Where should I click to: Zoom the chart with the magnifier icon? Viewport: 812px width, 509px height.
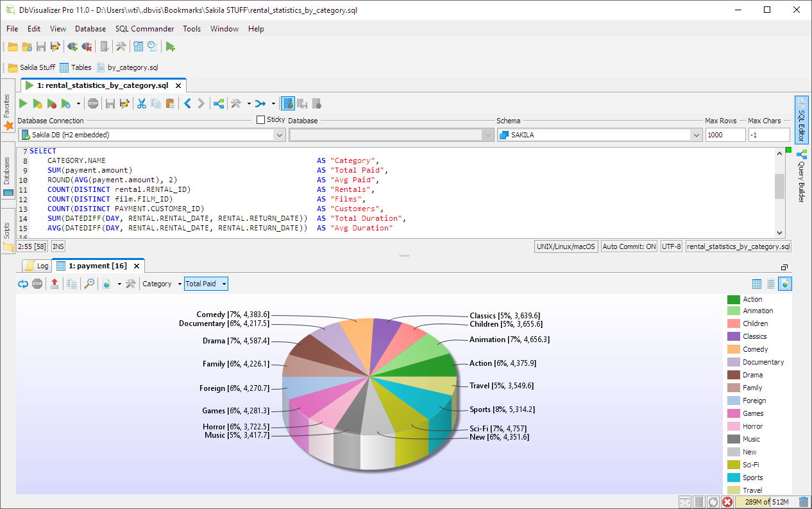[x=89, y=283]
